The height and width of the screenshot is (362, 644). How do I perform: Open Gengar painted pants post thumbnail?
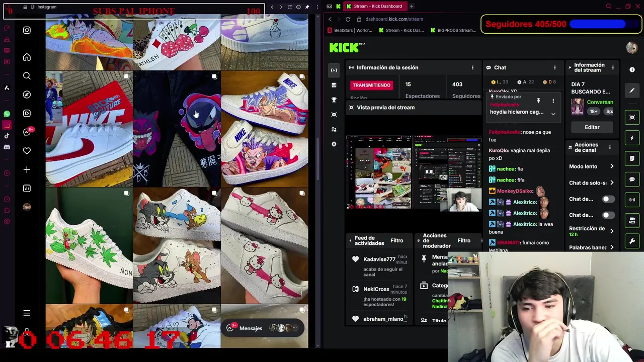point(177,129)
